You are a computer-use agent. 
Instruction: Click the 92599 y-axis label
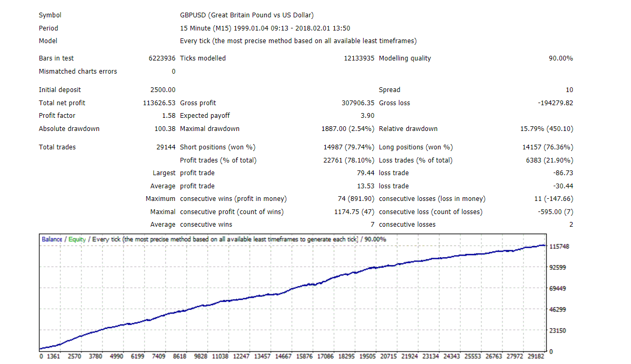pyautogui.click(x=557, y=267)
